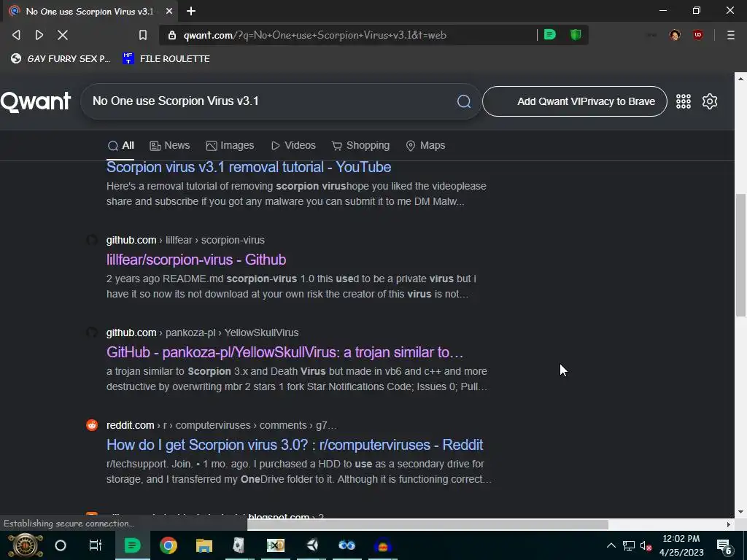This screenshot has height=560, width=747.
Task: Open How do I get Scorpion virus Reddit link
Action: 295,444
